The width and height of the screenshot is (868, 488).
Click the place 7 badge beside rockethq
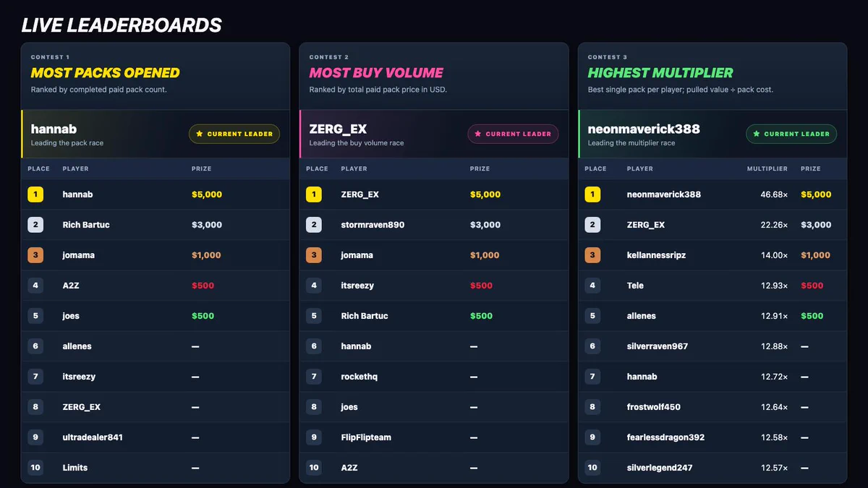[x=314, y=377]
